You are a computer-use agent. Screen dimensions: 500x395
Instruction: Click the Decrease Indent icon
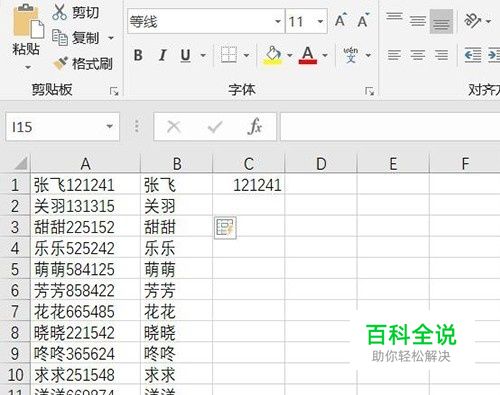(x=473, y=55)
